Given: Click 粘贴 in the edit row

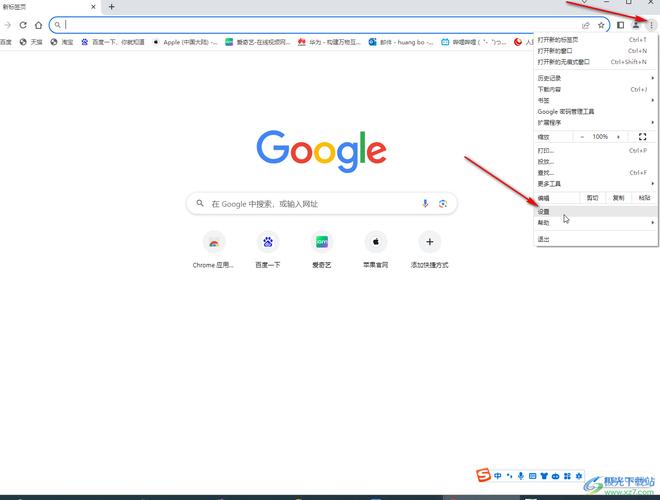Looking at the screenshot, I should pos(644,198).
